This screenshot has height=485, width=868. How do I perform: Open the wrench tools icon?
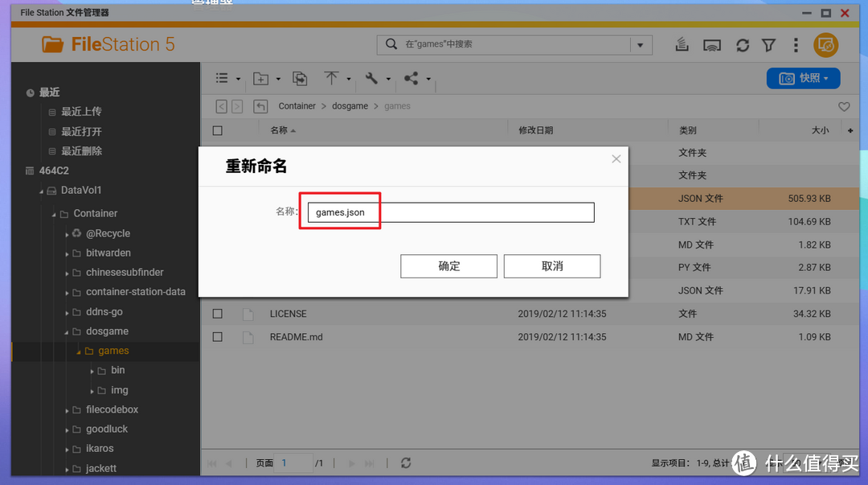pyautogui.click(x=371, y=78)
